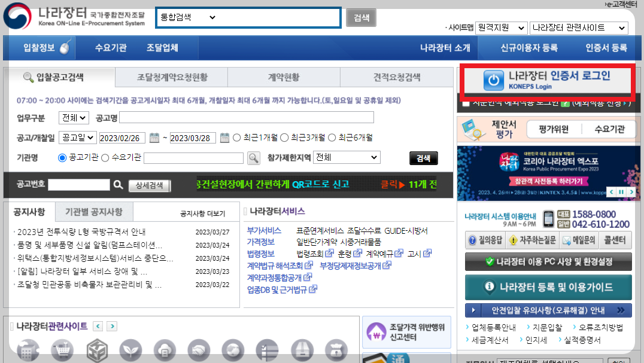
Task: Click the 공고명 input field
Action: [x=247, y=117]
